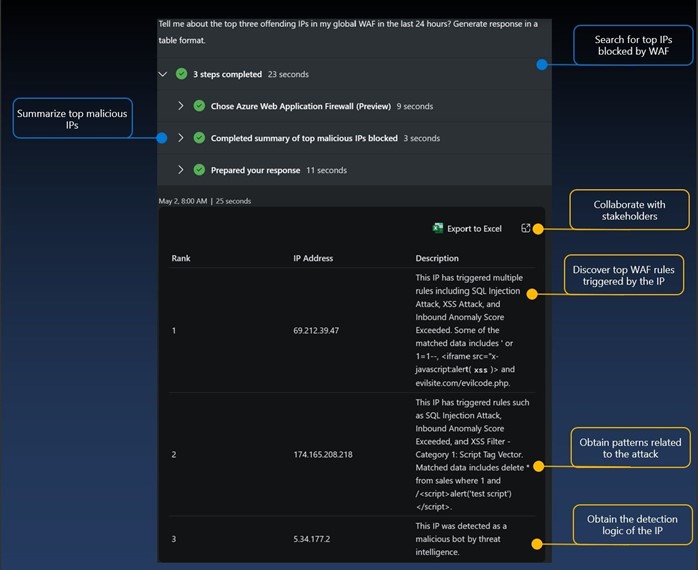Screen dimensions: 698x570
Task: Click the 23 seconds duration text
Action: click(x=288, y=74)
